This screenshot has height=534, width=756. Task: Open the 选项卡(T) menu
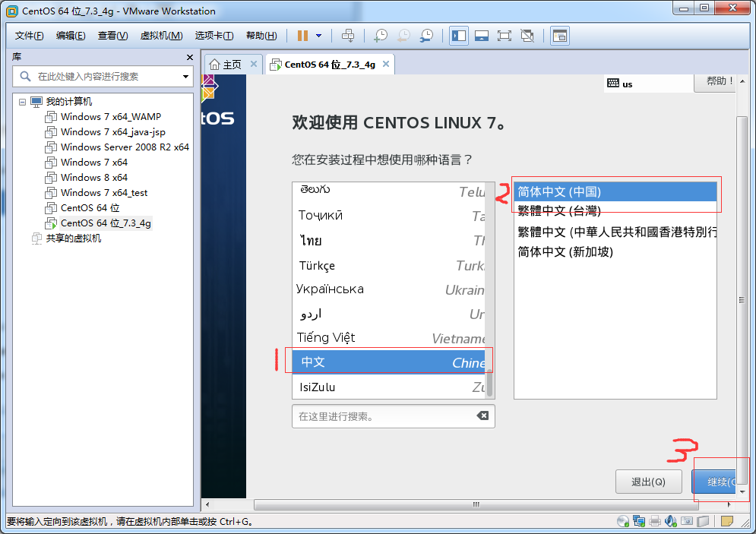(x=214, y=36)
